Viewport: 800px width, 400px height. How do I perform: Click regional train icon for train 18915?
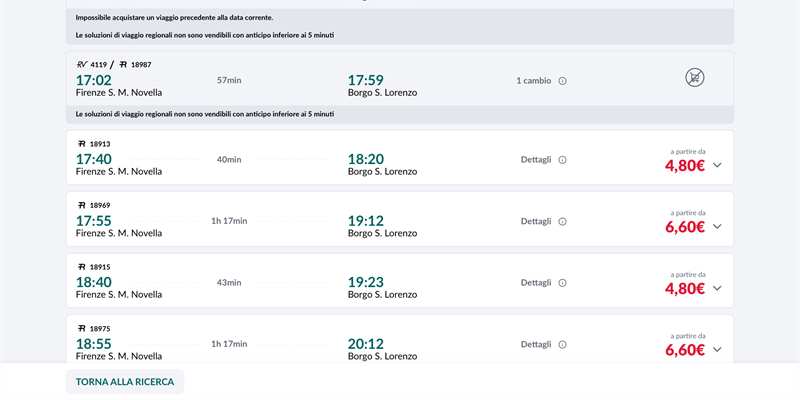pyautogui.click(x=81, y=267)
